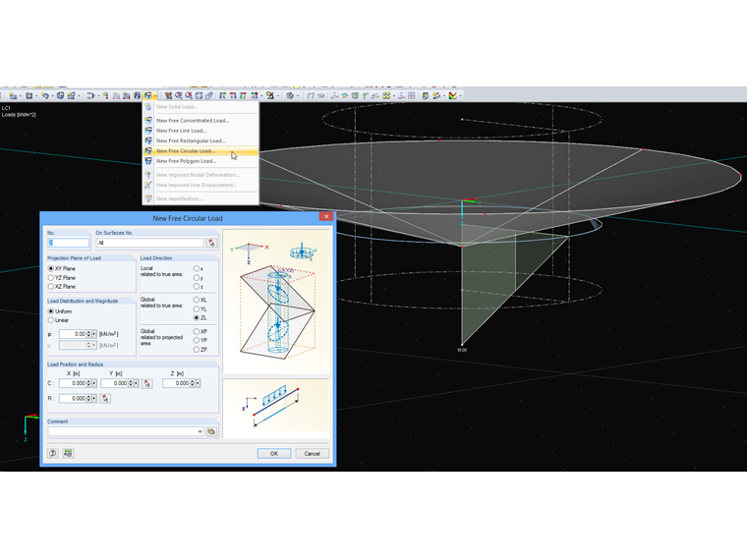Select local load direction y
Screen dimensions: 747x560
197,278
